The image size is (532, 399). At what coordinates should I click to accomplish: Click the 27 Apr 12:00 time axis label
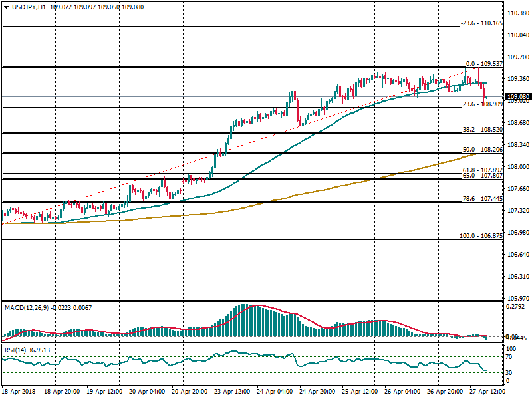click(x=489, y=392)
